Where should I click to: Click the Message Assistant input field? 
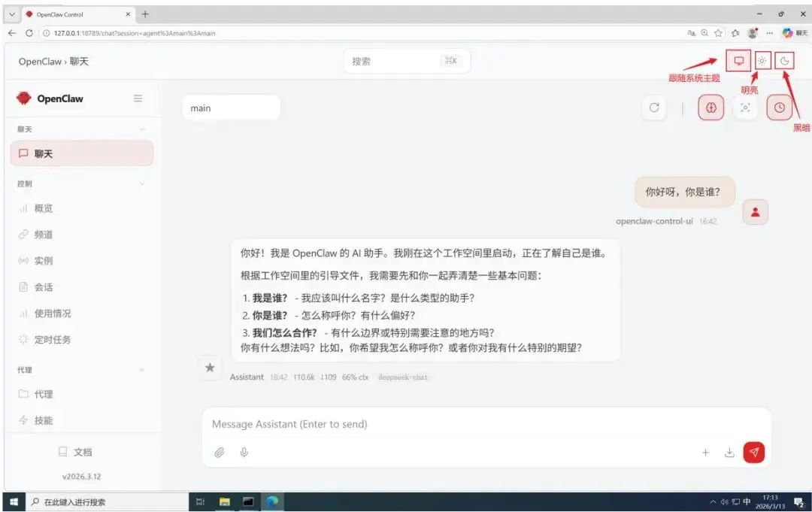click(486, 424)
